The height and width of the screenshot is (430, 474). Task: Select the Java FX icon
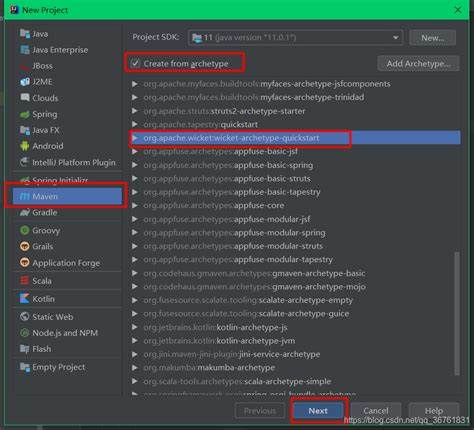25,130
